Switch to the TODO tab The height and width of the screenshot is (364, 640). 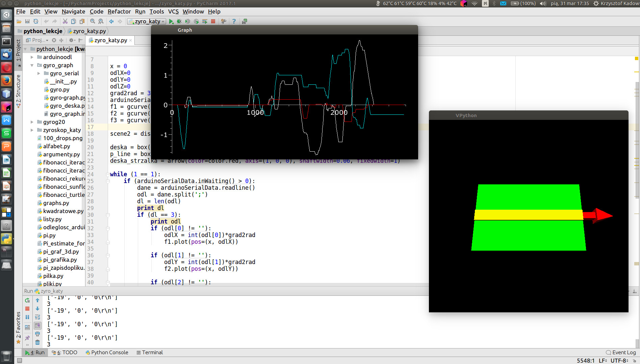(x=65, y=352)
